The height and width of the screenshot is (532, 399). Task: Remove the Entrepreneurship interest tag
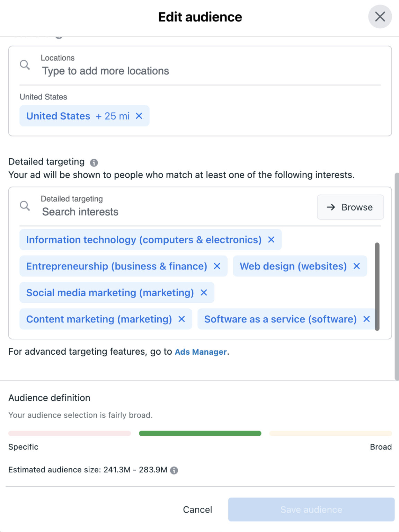(217, 266)
